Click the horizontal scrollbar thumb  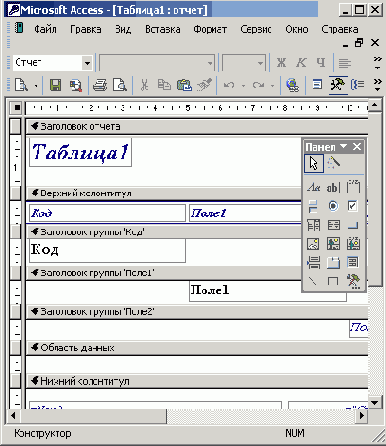click(93, 416)
